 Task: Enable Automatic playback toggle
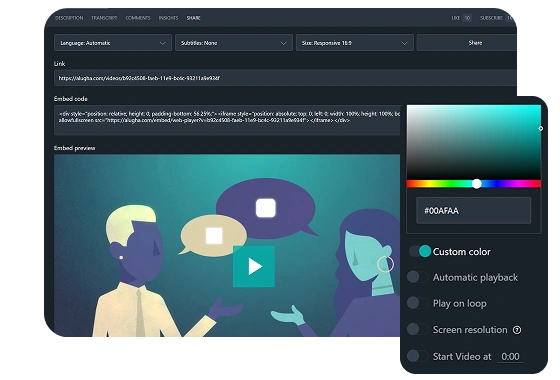pos(418,277)
